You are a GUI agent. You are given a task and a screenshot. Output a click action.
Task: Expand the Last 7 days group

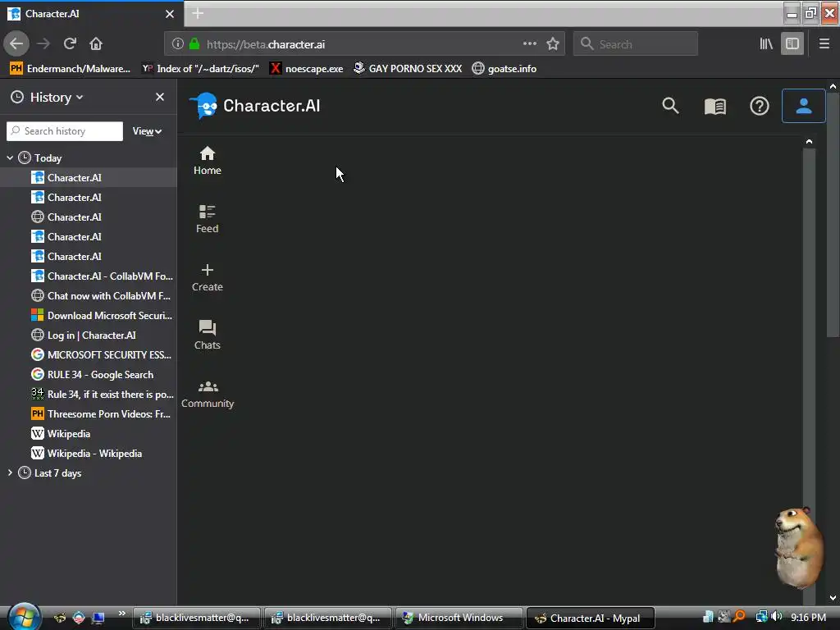tap(10, 473)
